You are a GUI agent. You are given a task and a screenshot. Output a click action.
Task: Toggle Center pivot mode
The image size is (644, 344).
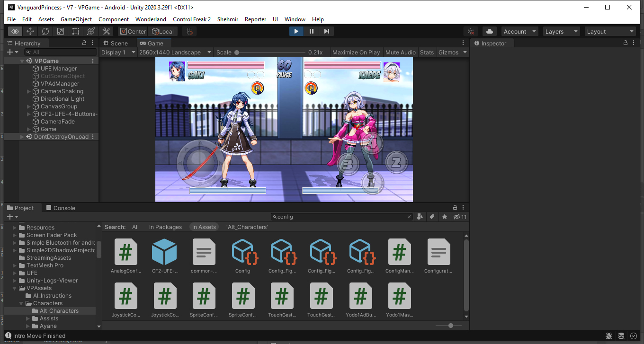133,31
